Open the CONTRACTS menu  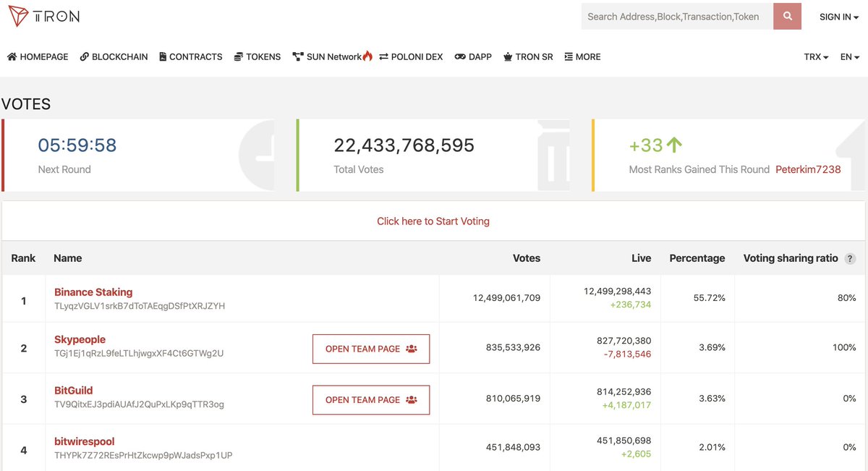coord(191,56)
